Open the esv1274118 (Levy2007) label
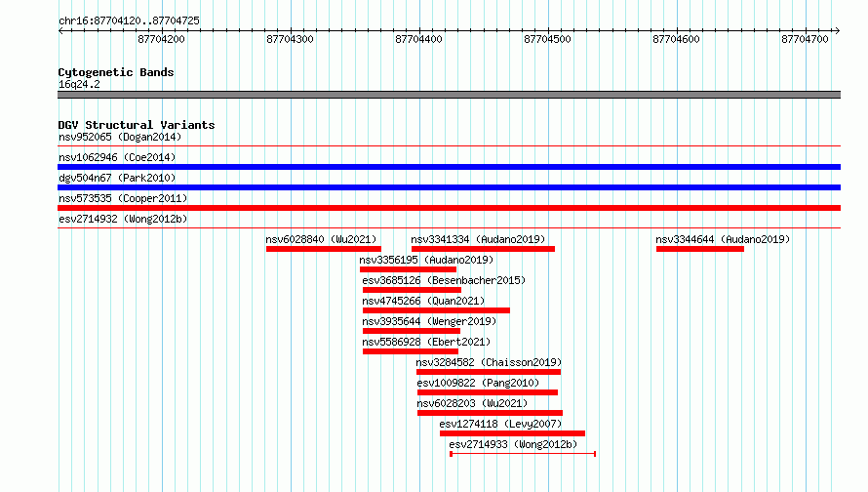The image size is (868, 492). (x=500, y=424)
